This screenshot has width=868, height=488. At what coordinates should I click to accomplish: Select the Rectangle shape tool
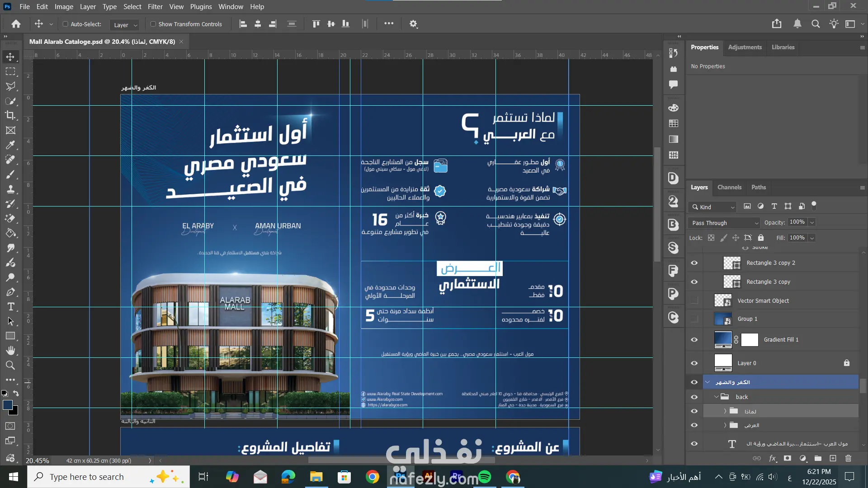click(10, 336)
